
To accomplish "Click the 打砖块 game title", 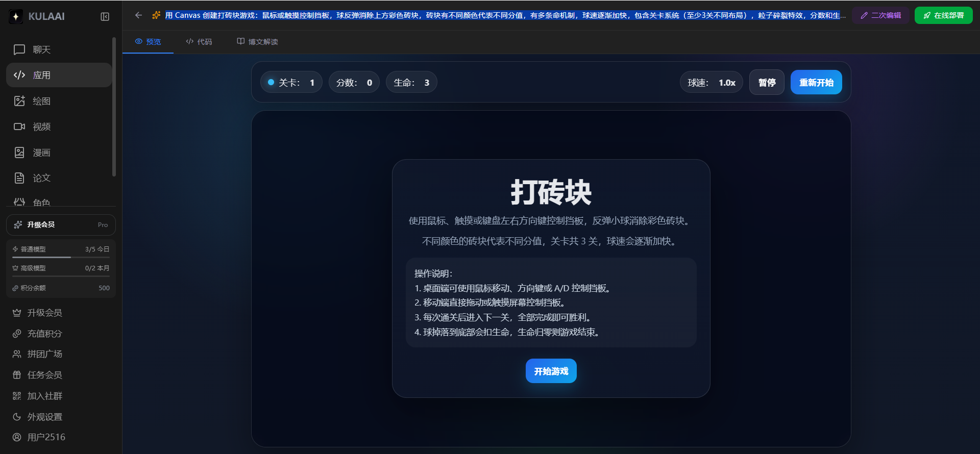I will pyautogui.click(x=551, y=192).
